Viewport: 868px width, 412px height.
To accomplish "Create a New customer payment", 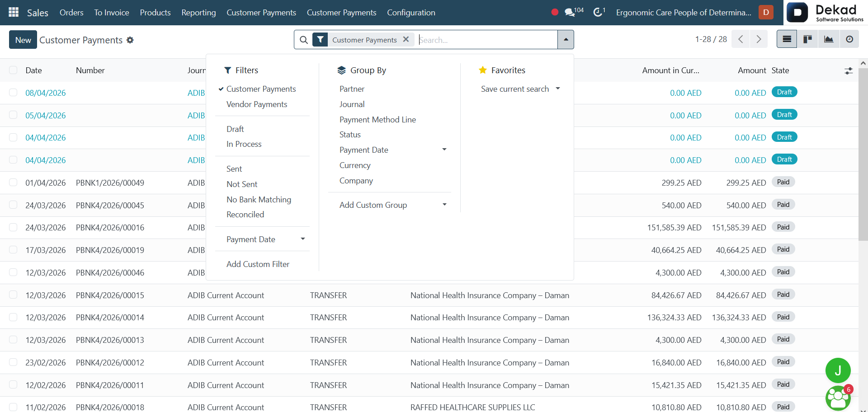I will click(x=23, y=40).
